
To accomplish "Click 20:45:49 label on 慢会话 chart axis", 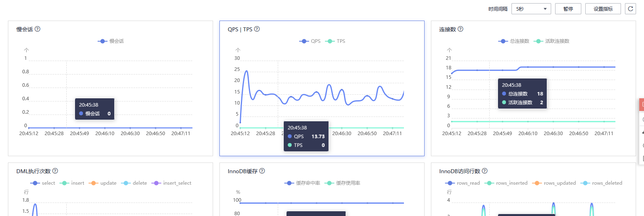I will (x=79, y=134).
